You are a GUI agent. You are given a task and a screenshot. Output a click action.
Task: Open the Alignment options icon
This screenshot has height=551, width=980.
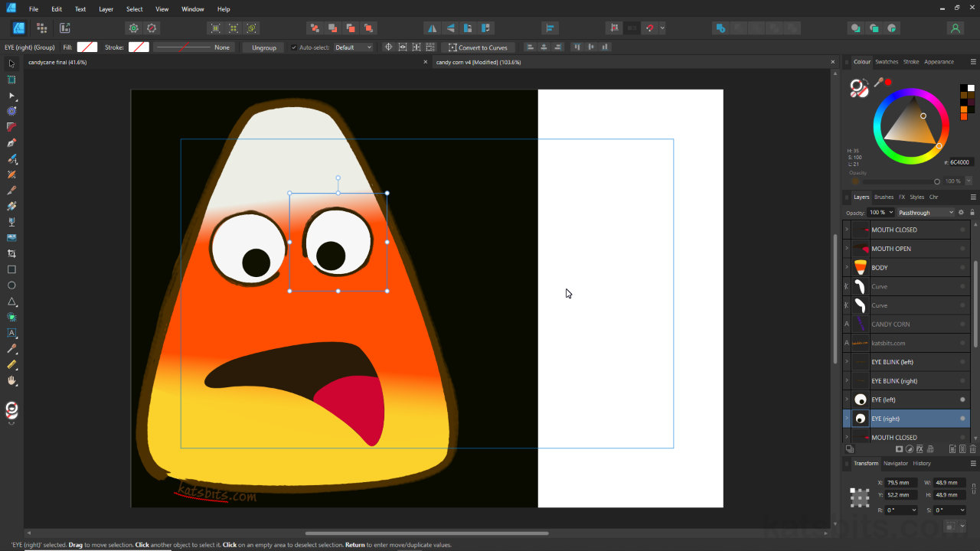coord(550,28)
